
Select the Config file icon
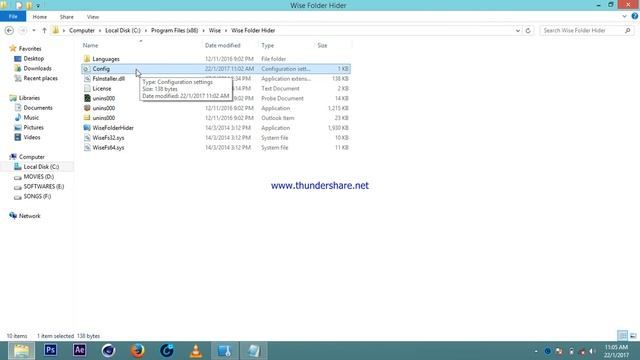87,69
